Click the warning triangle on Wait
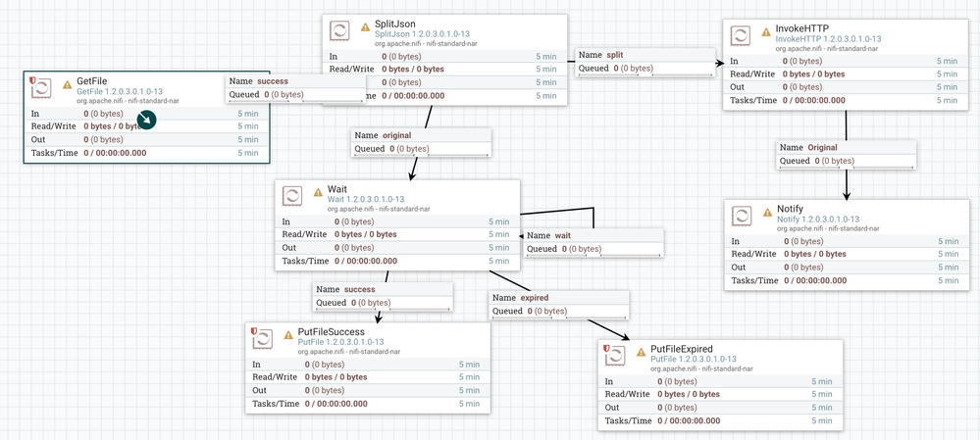 [x=317, y=193]
